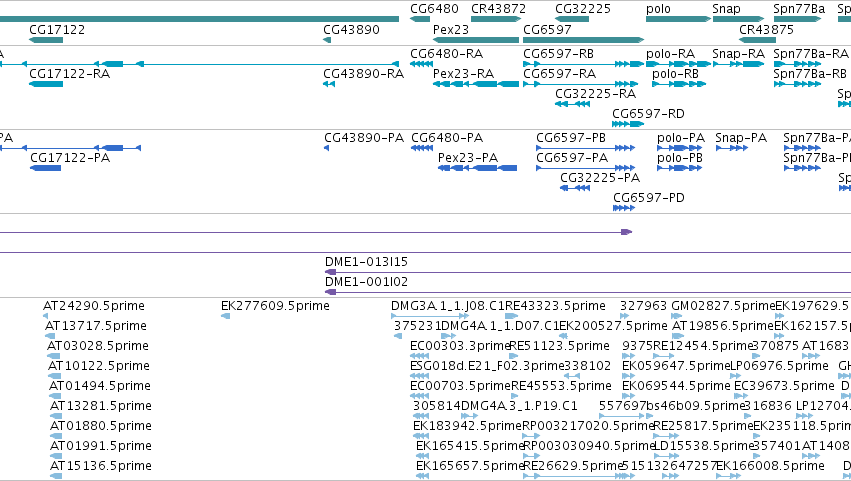Click the polo-RA transcript label
Viewport: 851px width, 481px height.
pyautogui.click(x=670, y=53)
